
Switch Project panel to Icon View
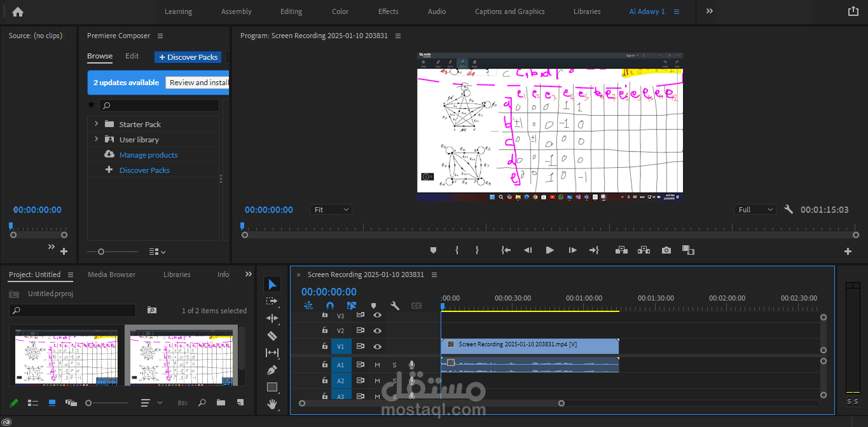(x=52, y=402)
